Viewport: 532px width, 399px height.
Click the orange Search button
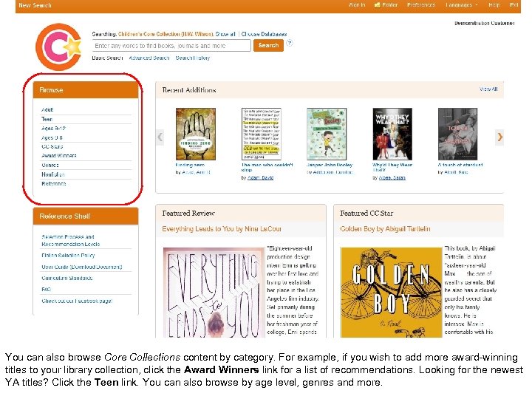point(268,46)
